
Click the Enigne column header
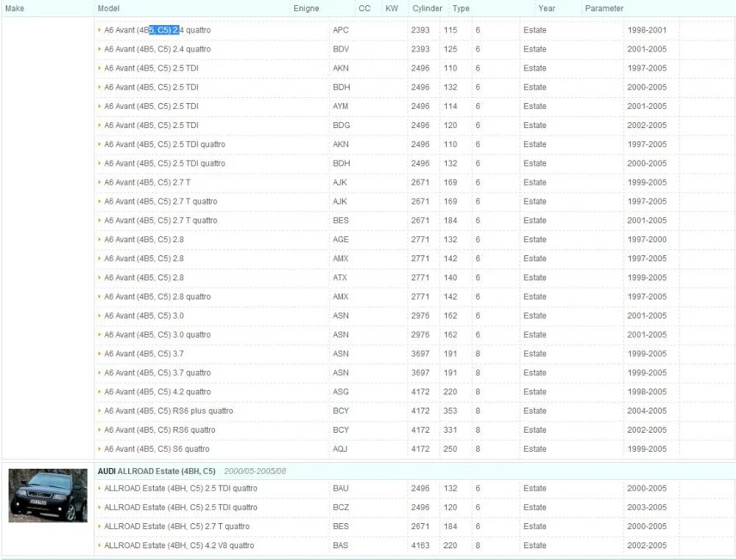[306, 8]
